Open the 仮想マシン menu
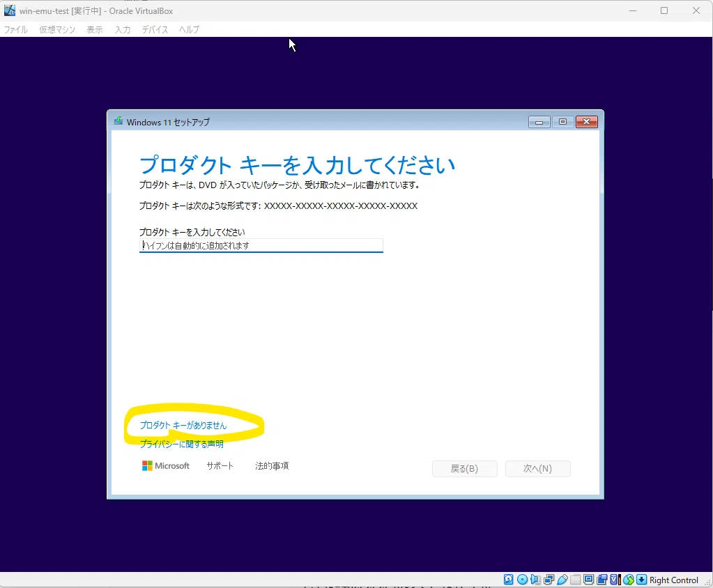713x588 pixels. (x=57, y=29)
